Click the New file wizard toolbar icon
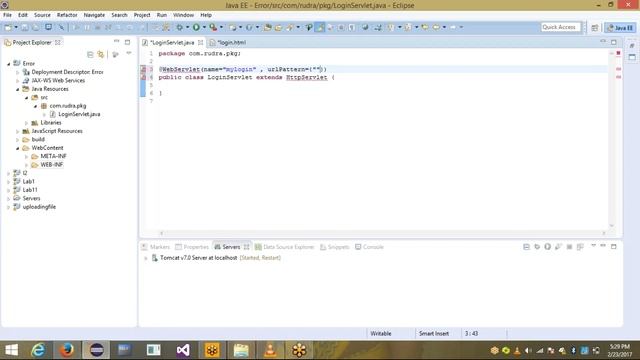 [x=8, y=27]
